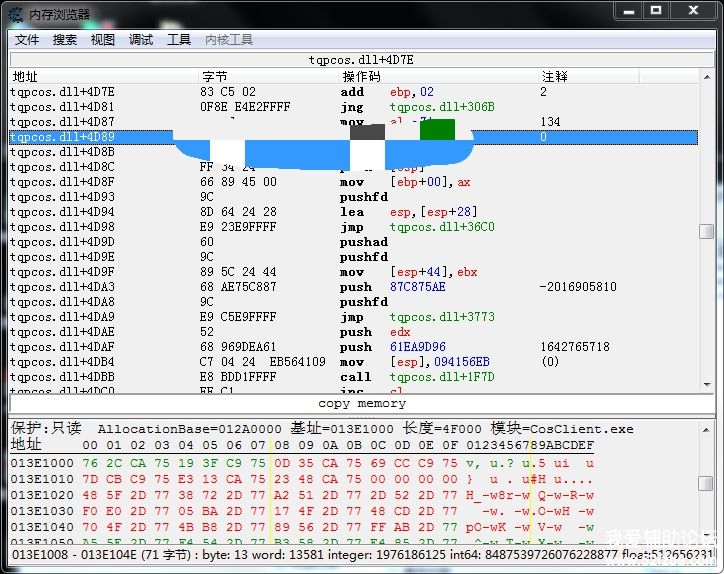Click the 操作码 column header
Image resolution: width=724 pixels, height=574 pixels.
click(439, 76)
